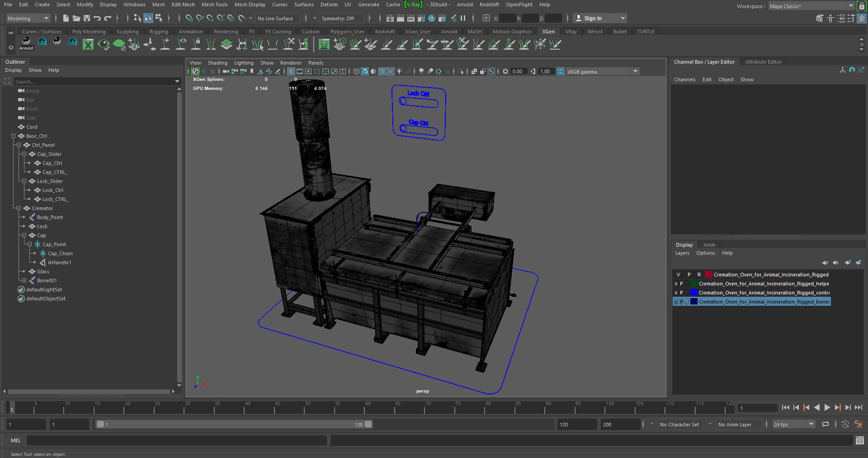Viewport: 868px width, 458px height.
Task: Click the move layer up icon
Action: pyautogui.click(x=825, y=262)
